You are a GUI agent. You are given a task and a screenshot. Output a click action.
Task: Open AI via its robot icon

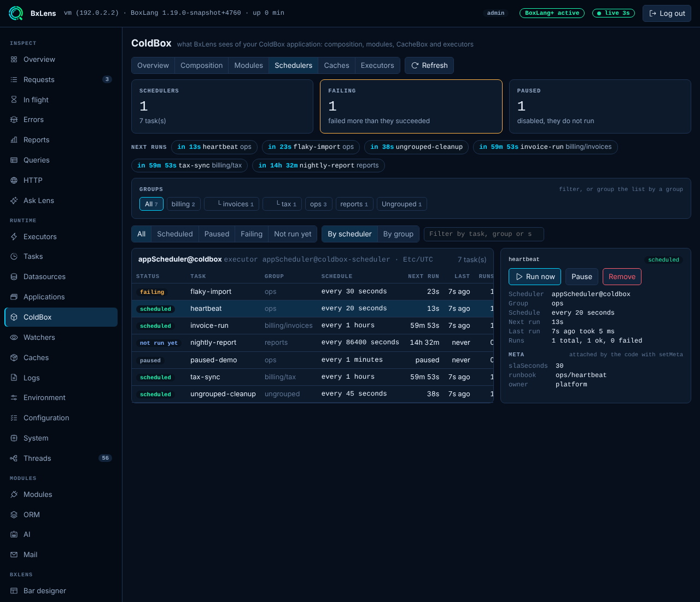(14, 535)
